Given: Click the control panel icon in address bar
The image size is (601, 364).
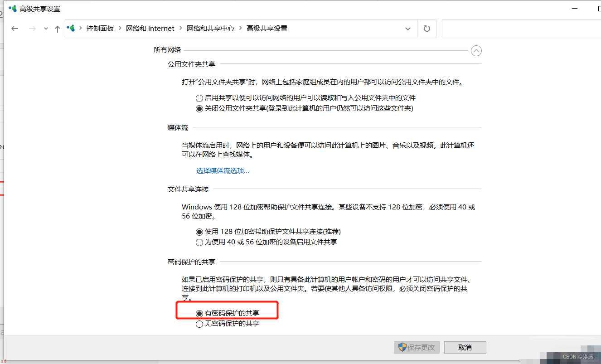Looking at the screenshot, I should [70, 28].
